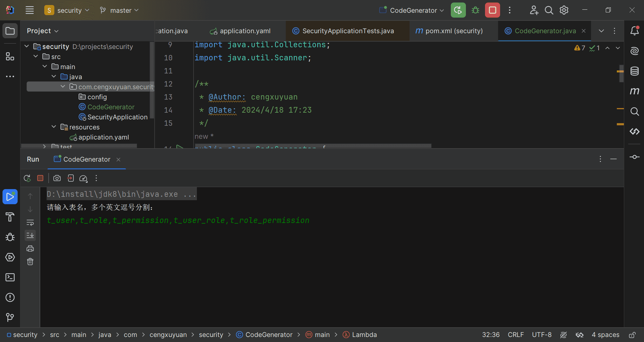Open the Run tool window button

(10, 197)
